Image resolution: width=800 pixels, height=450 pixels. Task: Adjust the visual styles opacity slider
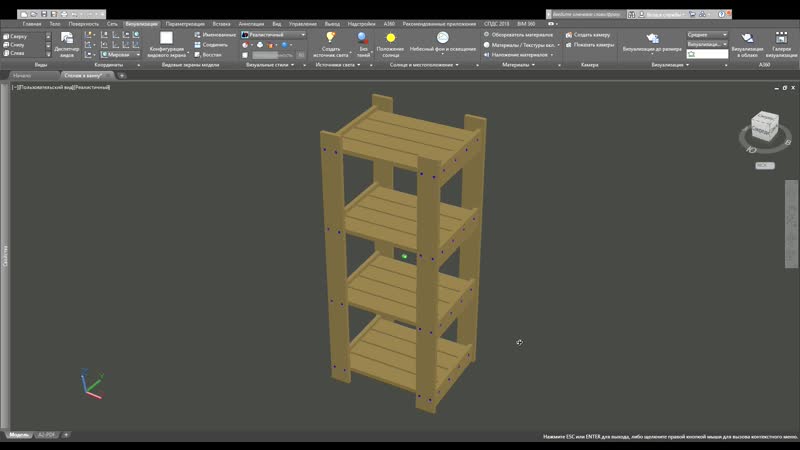pyautogui.click(x=272, y=55)
